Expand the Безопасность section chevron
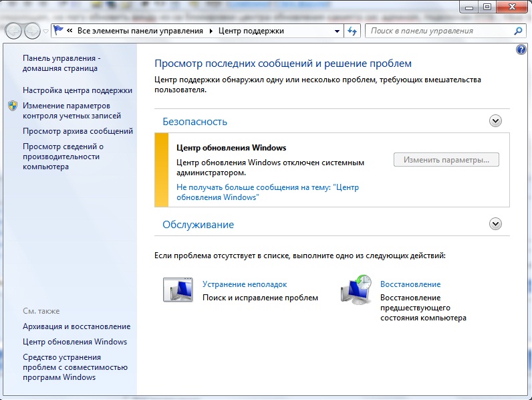This screenshot has width=532, height=400. (495, 121)
